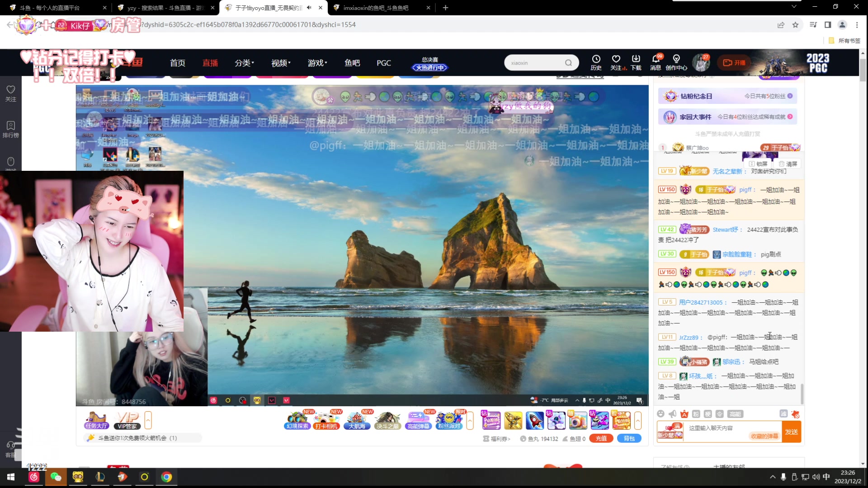Viewport: 868px width, 488px height.
Task: Open the 决斗之巅 activity icon
Action: point(387,420)
